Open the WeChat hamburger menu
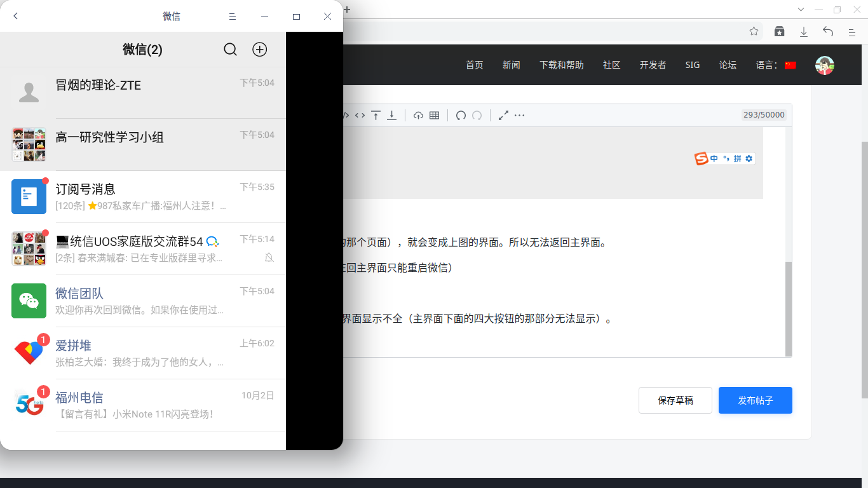The height and width of the screenshot is (488, 868). [232, 16]
